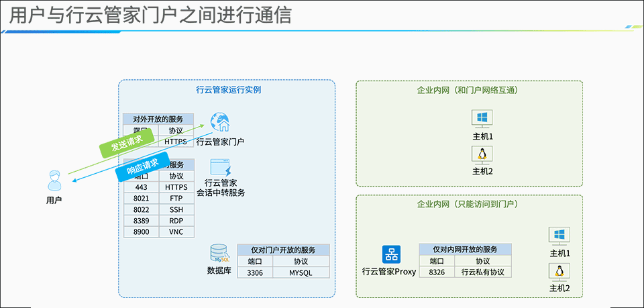Screen dimensions: 644x308
Task: Click the blue 响应请求 label
Action: pos(142,166)
